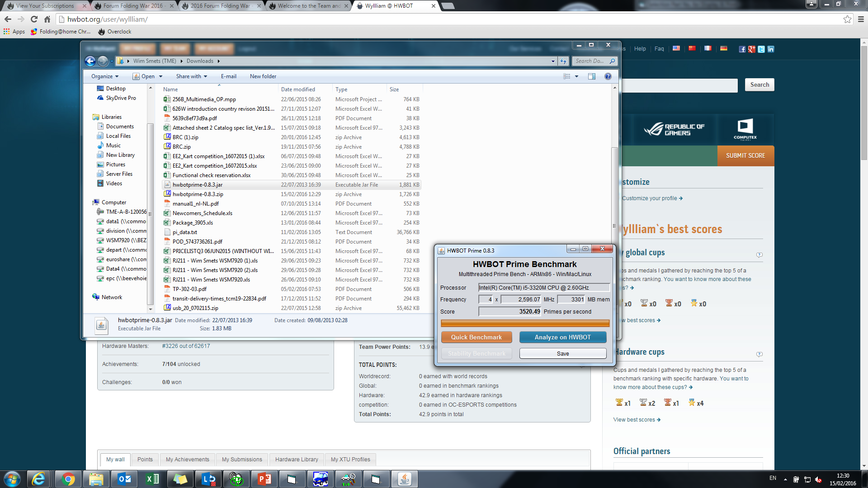
Task: Click the Save button in HWBOT Prime
Action: pos(563,353)
